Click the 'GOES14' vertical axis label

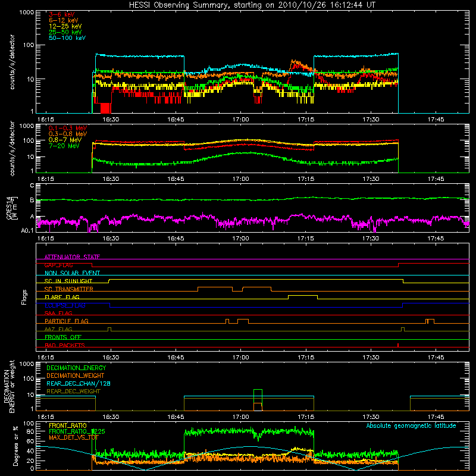pyautogui.click(x=9, y=208)
